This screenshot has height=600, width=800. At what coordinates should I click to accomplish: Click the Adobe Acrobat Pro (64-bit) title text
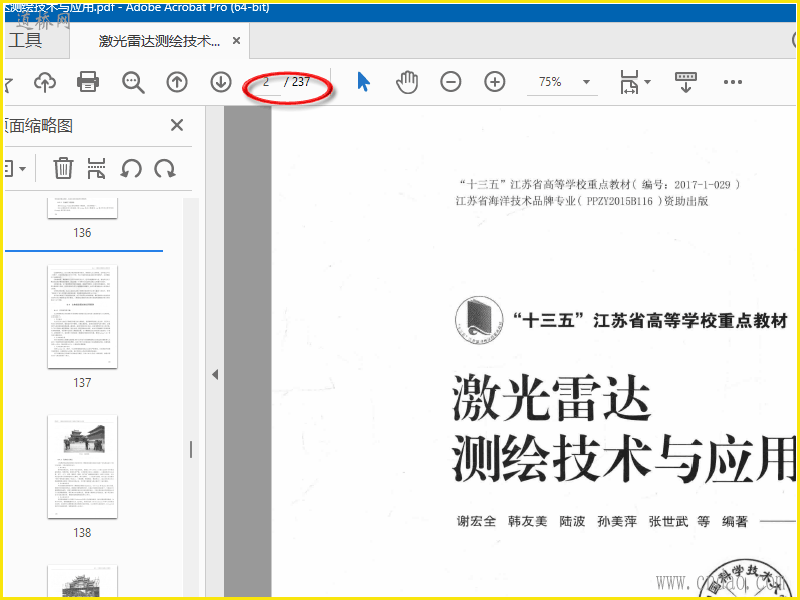click(197, 7)
